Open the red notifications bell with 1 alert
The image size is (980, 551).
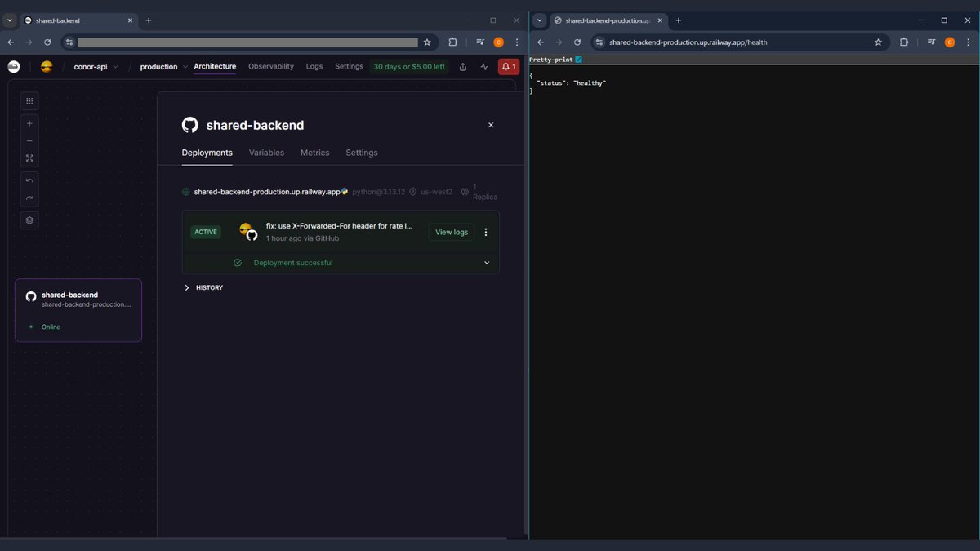[508, 67]
